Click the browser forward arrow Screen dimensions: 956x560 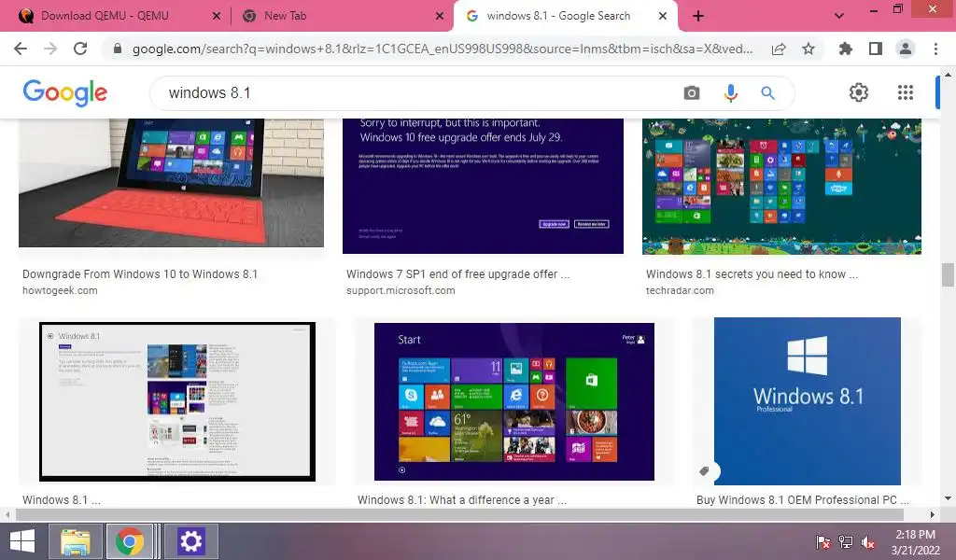coord(50,49)
